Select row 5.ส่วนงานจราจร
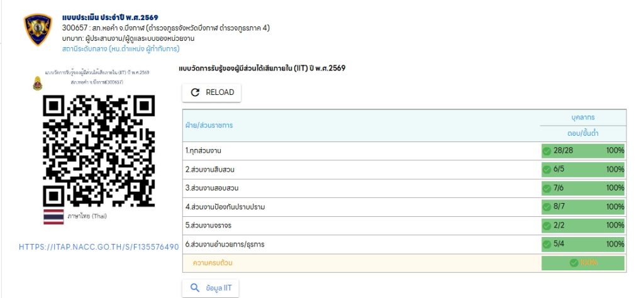 point(404,226)
